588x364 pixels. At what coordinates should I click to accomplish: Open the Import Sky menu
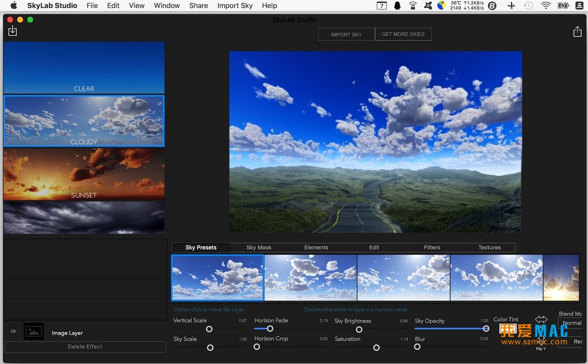click(235, 5)
